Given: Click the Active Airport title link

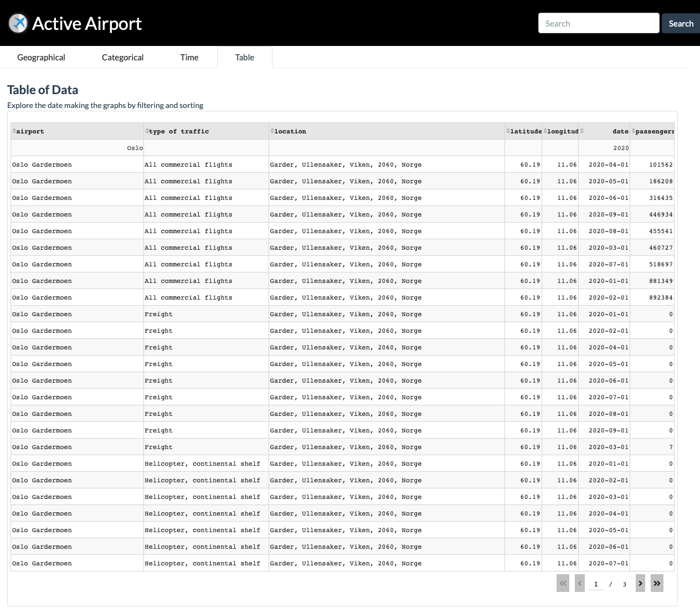Looking at the screenshot, I should pos(87,23).
